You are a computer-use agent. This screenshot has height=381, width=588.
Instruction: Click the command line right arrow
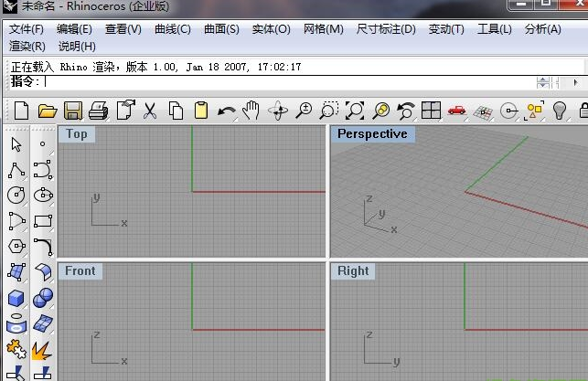click(575, 82)
